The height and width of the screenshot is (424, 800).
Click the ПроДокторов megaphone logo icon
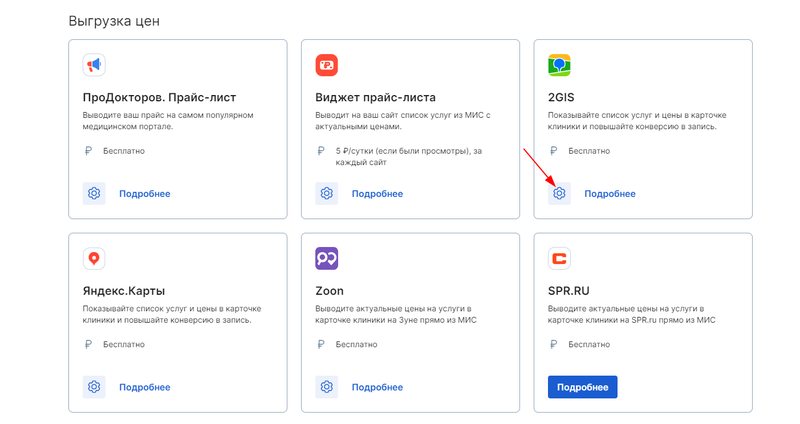coord(94,65)
